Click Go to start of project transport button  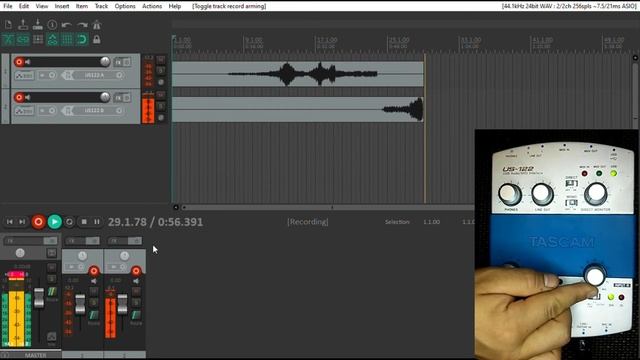click(9, 222)
